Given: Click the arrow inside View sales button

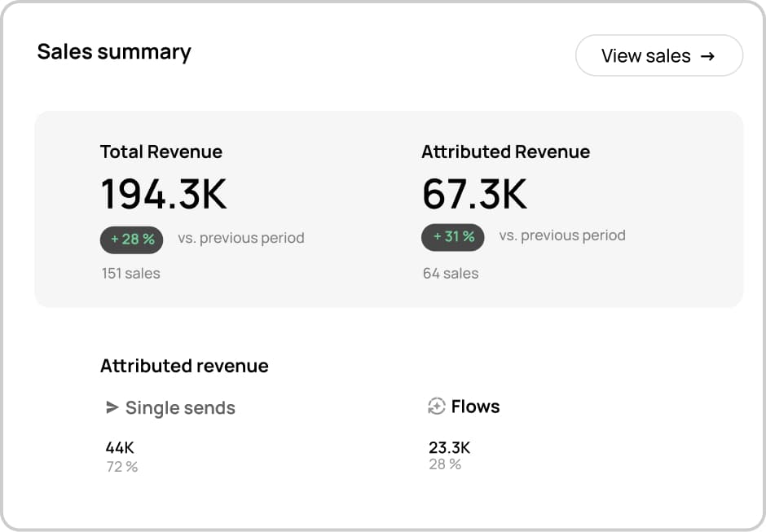Looking at the screenshot, I should coord(707,56).
